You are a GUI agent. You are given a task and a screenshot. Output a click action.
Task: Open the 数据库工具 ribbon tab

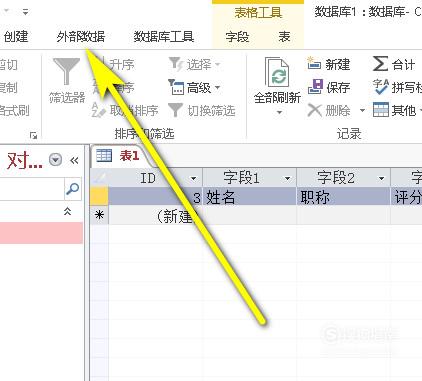pos(164,36)
